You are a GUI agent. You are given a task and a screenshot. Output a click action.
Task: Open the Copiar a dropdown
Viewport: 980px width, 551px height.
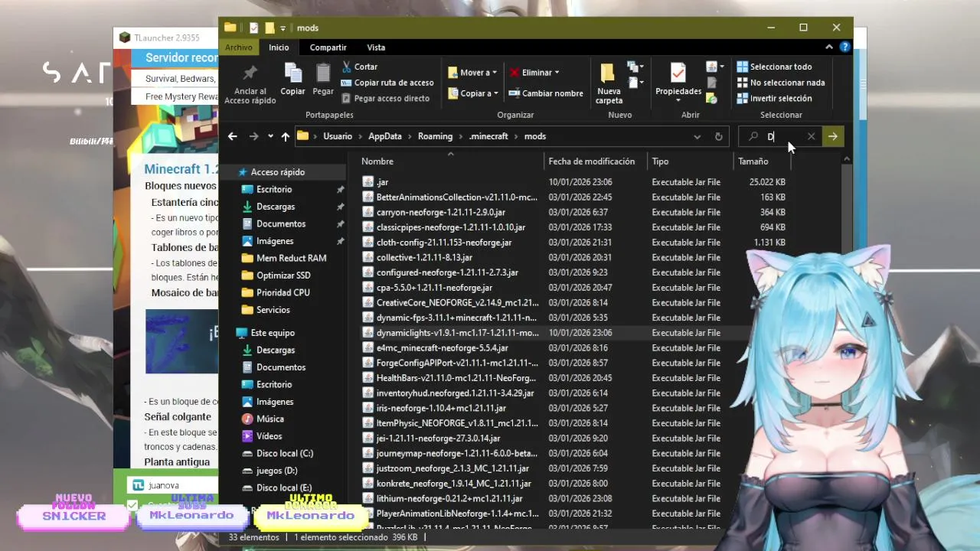[x=472, y=93]
